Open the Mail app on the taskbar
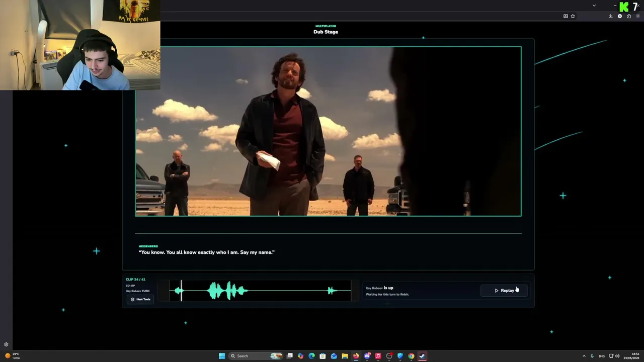 (334, 356)
